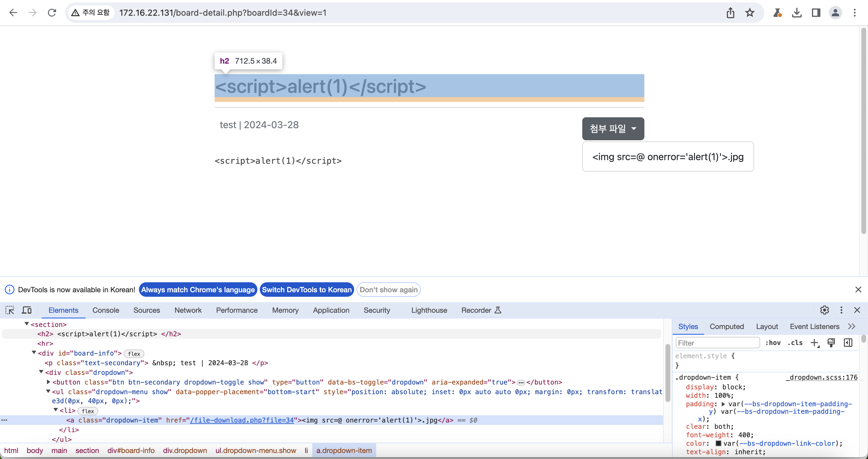This screenshot has width=868, height=459.
Task: Collapse the div#board-info node
Action: click(x=34, y=353)
